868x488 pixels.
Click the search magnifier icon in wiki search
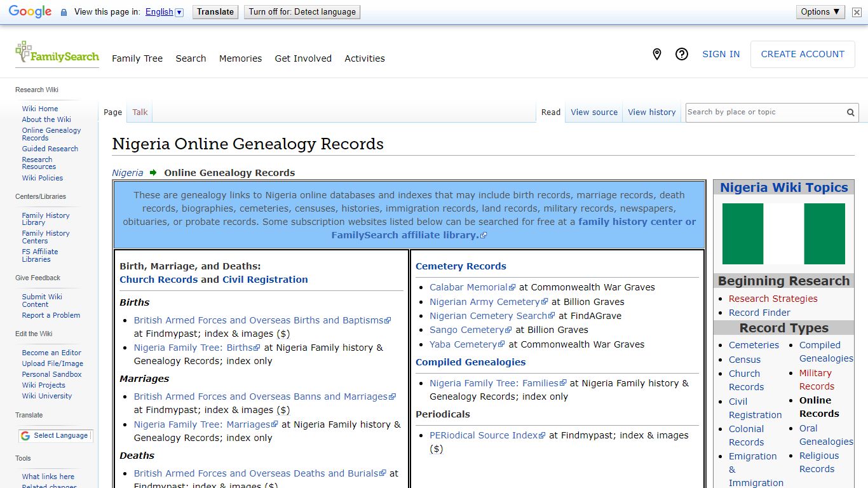pos(850,112)
